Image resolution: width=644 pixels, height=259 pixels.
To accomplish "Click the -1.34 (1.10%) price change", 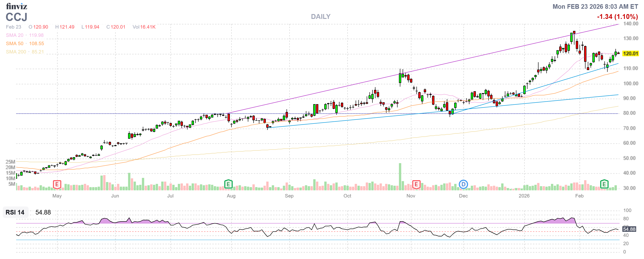I will (617, 17).
